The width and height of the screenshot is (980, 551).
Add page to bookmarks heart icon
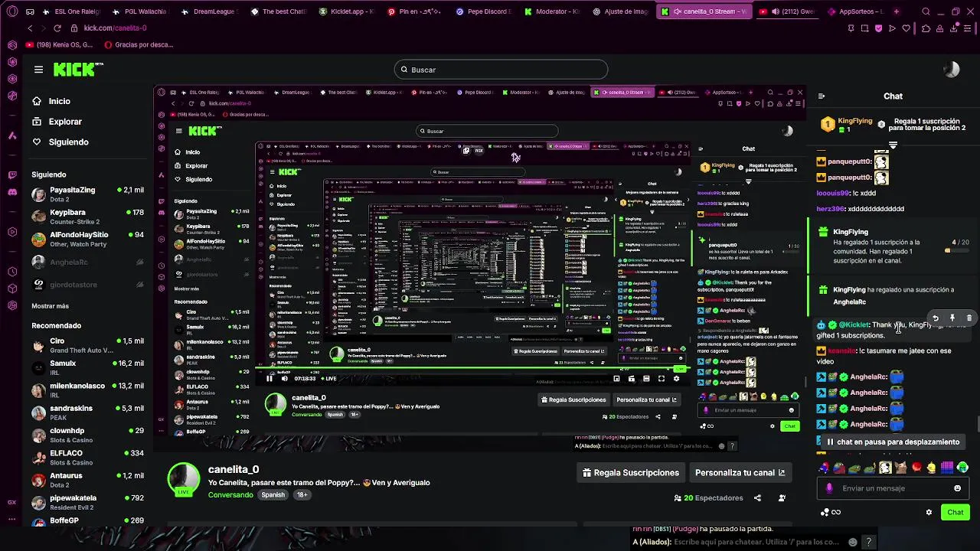pos(906,28)
